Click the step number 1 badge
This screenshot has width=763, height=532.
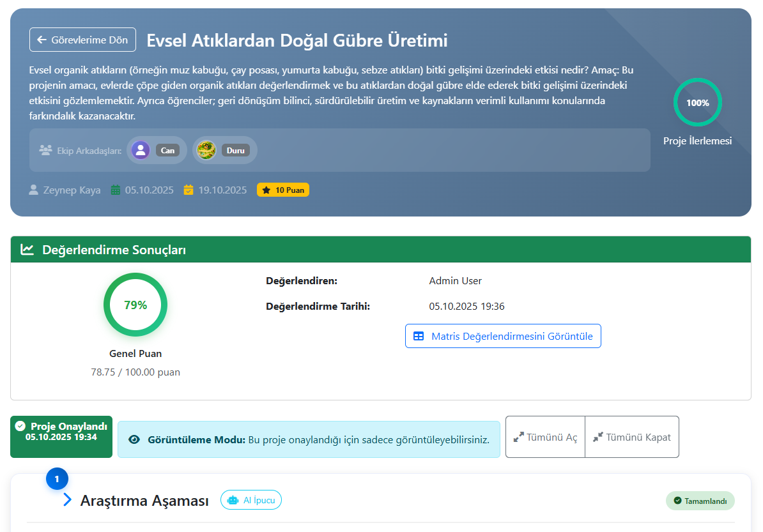coord(57,478)
